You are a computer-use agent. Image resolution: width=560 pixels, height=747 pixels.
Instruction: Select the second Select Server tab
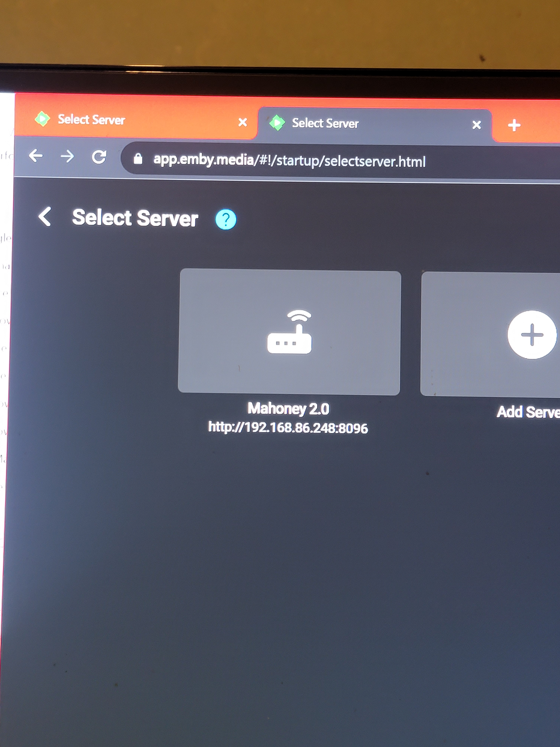(x=325, y=123)
